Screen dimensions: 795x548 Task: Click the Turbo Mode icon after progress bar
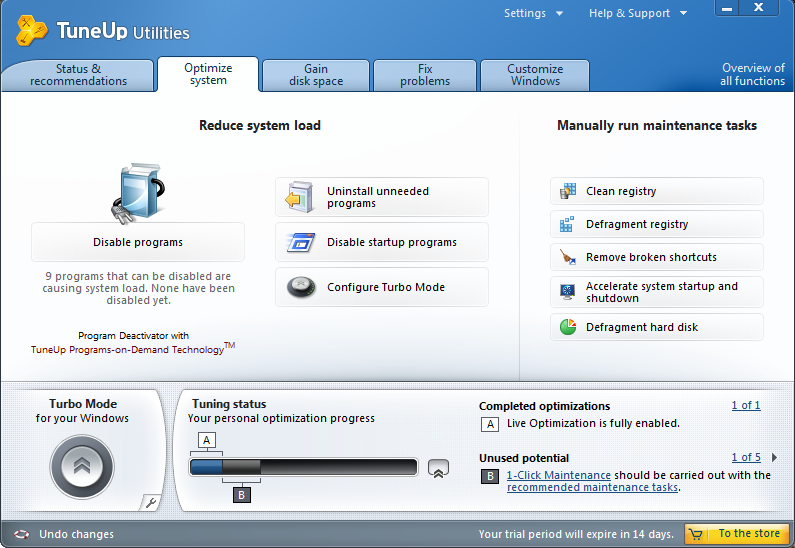tap(438, 468)
